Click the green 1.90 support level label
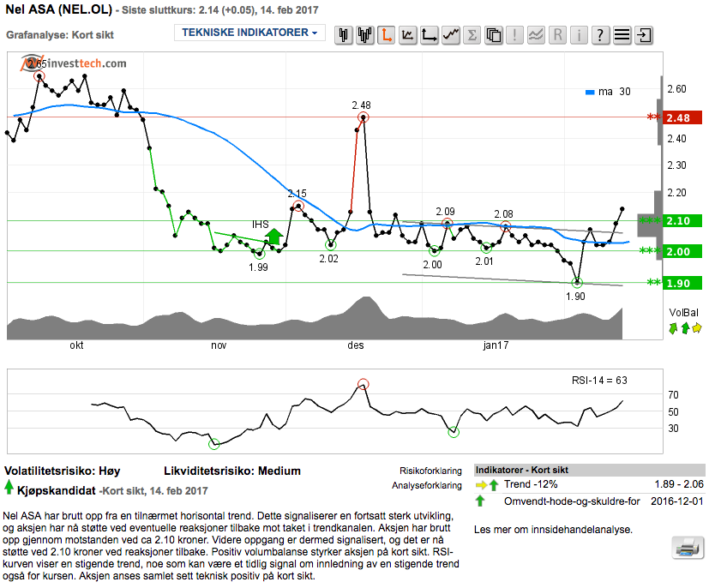Screen dimensions: 709x588 pyautogui.click(x=682, y=283)
